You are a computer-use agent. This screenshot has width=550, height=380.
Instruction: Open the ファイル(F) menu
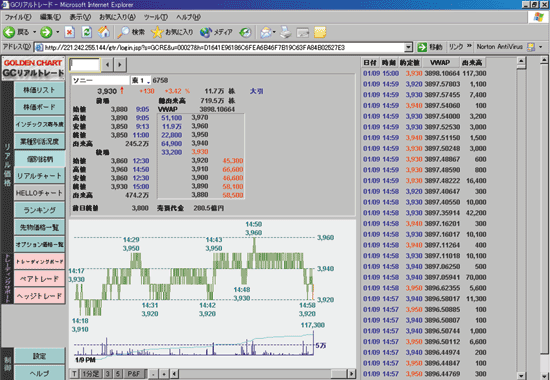point(18,17)
